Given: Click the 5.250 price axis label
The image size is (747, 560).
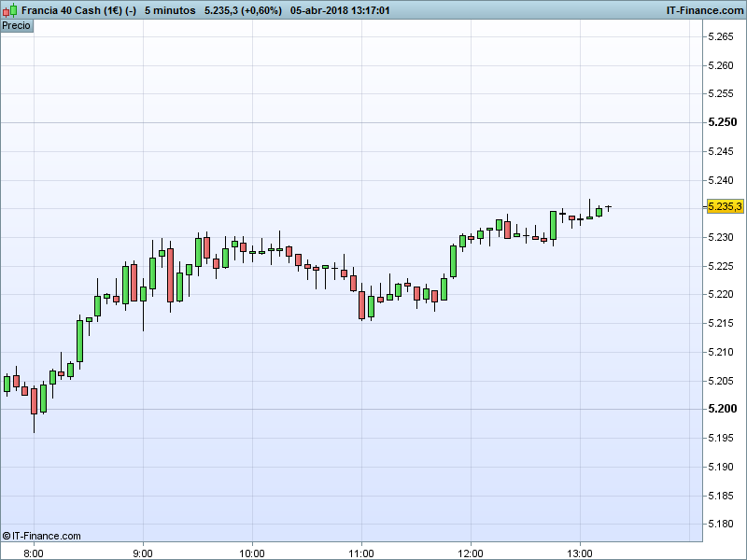Looking at the screenshot, I should (722, 122).
